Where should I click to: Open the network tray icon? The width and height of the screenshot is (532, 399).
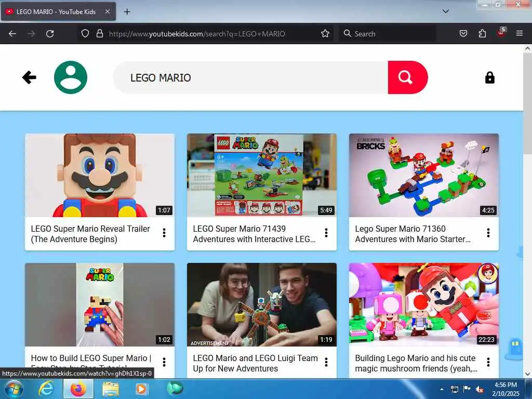click(454, 389)
